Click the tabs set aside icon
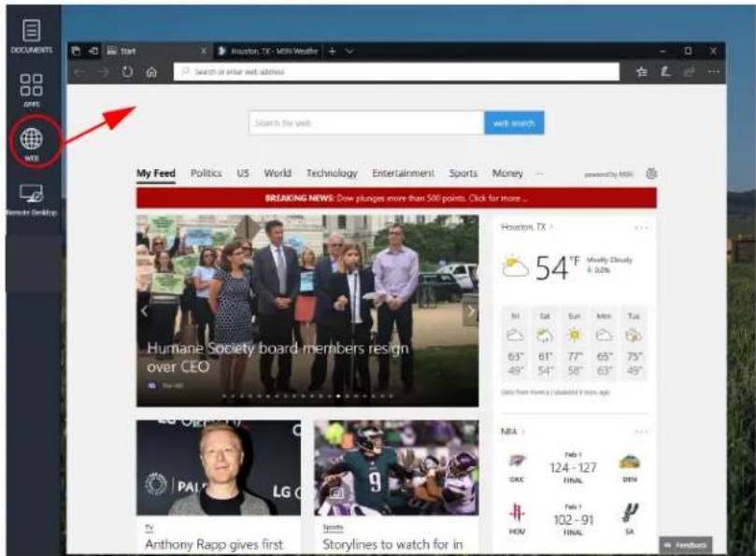This screenshot has width=756, height=556. [x=76, y=50]
